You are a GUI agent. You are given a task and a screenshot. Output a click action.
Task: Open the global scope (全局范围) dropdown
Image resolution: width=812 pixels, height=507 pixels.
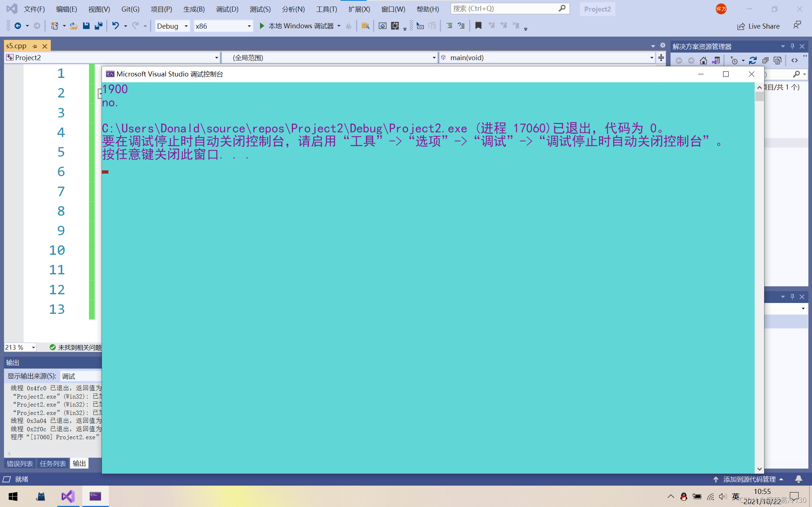coord(329,58)
